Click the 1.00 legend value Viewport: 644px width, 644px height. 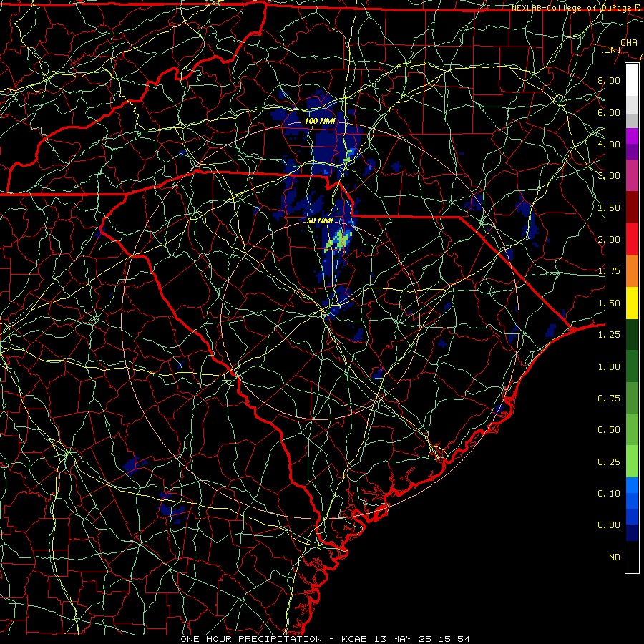pos(609,367)
